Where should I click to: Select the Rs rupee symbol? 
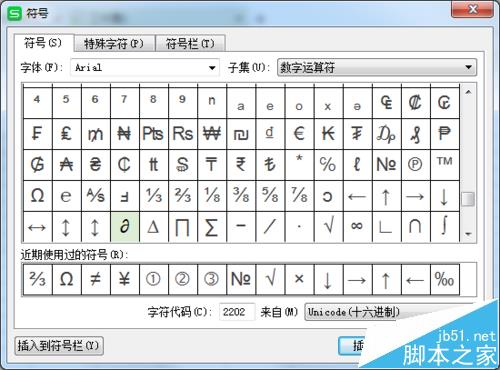click(x=183, y=134)
